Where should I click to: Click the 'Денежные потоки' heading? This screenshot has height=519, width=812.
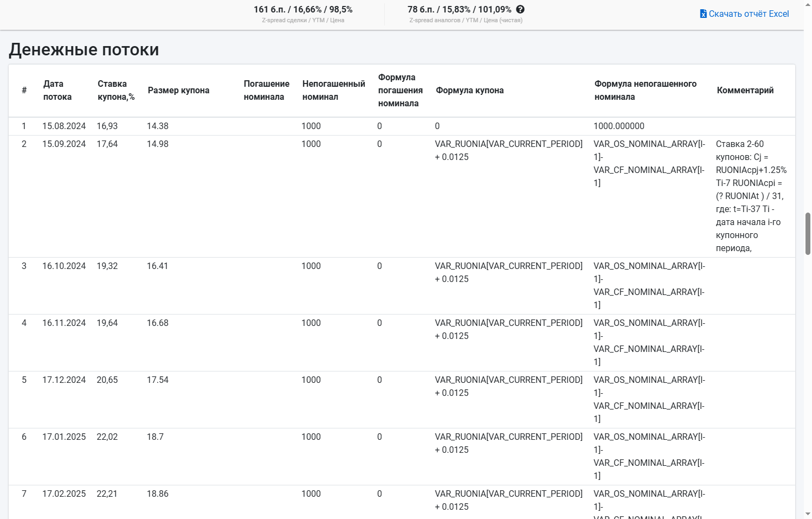click(x=84, y=49)
